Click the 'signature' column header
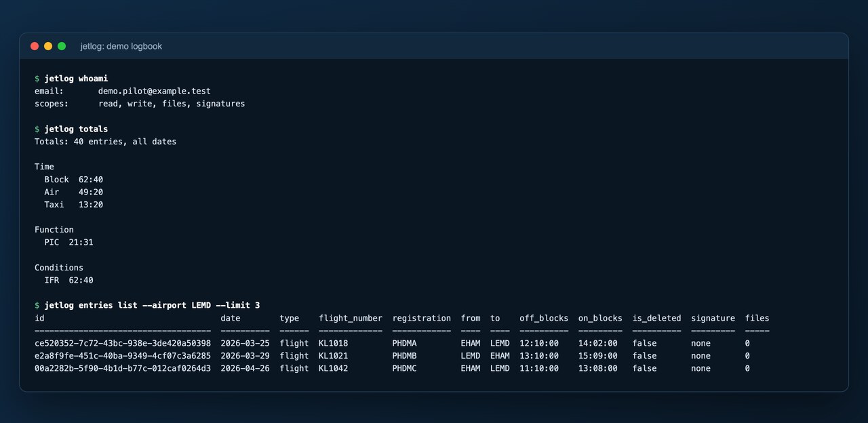This screenshot has width=868, height=423. coord(713,318)
